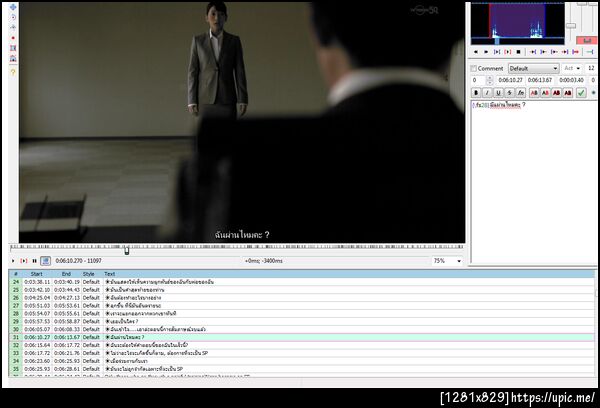The width and height of the screenshot is (600, 408).
Task: Select the Rotate Z visual tool
Action: (13, 28)
